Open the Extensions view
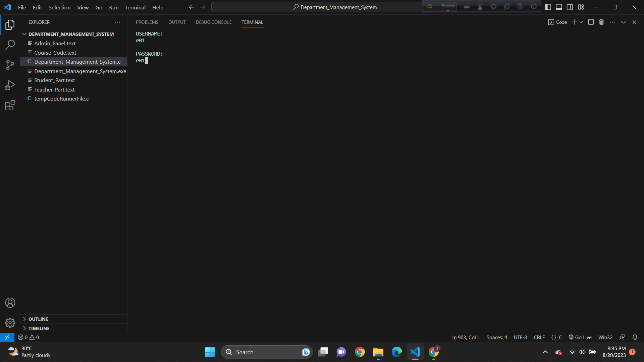Screen dimensions: 644x362 (10, 105)
